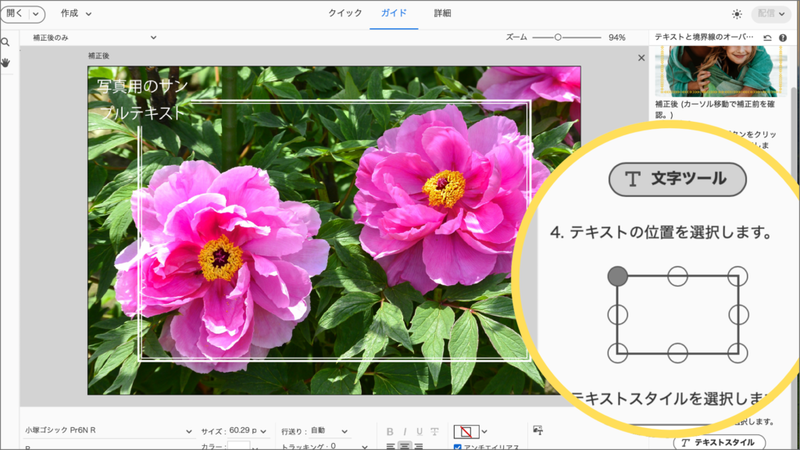Select the Hand tool
The width and height of the screenshot is (800, 450).
pos(6,63)
